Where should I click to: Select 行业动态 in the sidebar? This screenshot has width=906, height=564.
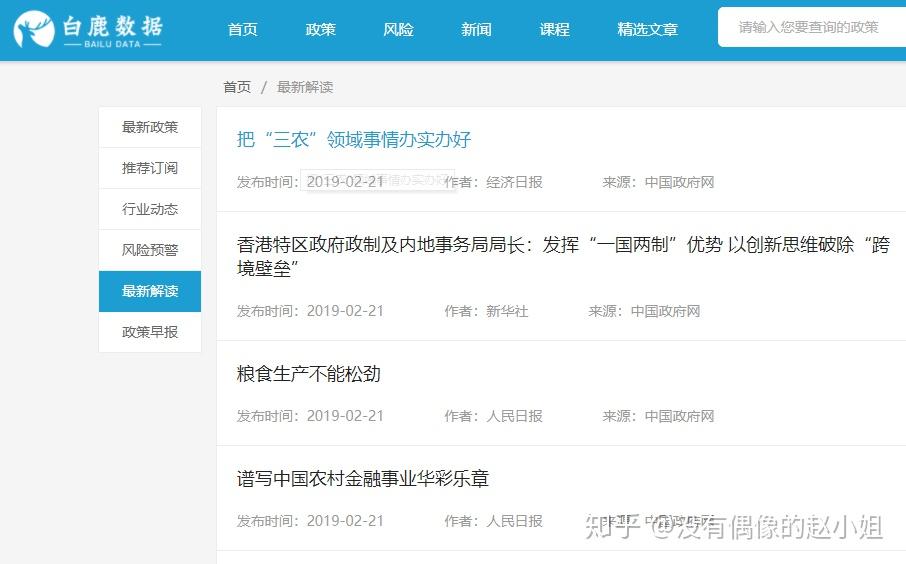click(150, 209)
